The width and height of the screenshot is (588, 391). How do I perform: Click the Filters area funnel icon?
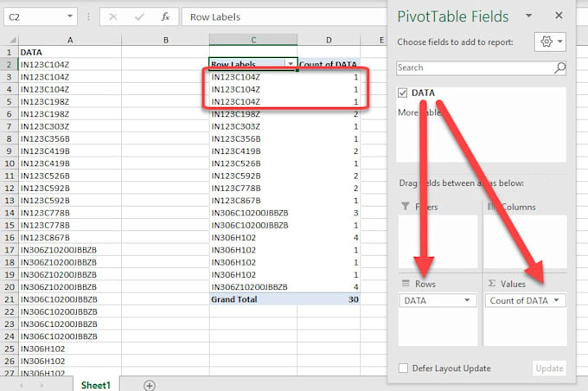[x=406, y=207]
